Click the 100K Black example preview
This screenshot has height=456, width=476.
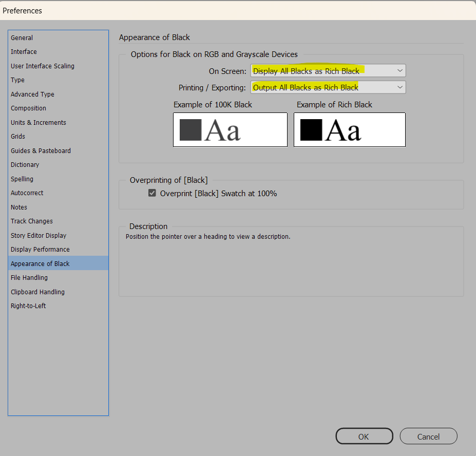tap(230, 129)
